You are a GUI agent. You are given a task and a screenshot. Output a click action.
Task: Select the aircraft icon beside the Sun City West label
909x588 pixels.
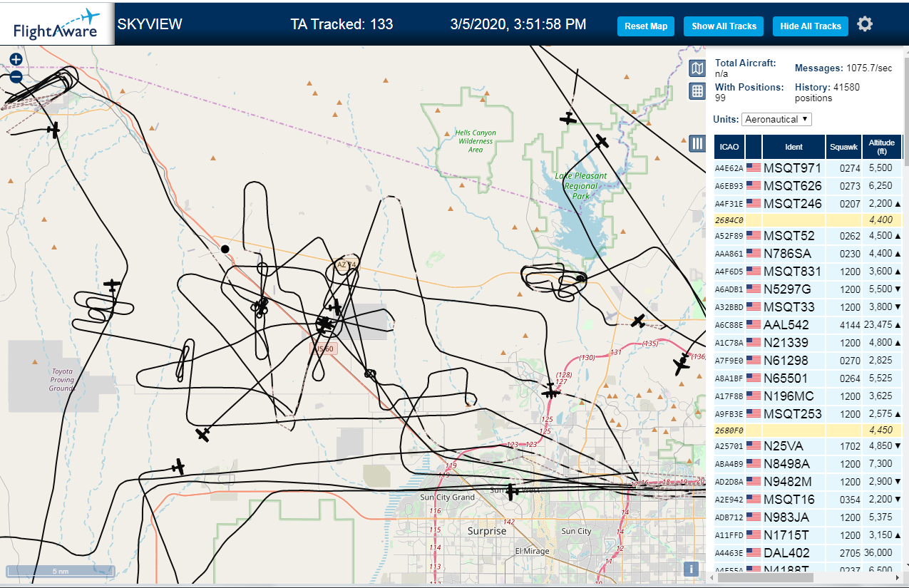click(511, 490)
